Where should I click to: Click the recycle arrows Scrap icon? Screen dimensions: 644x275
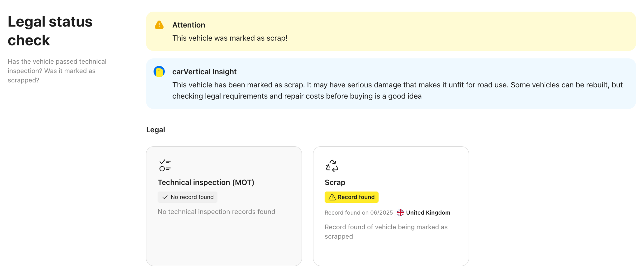332,166
